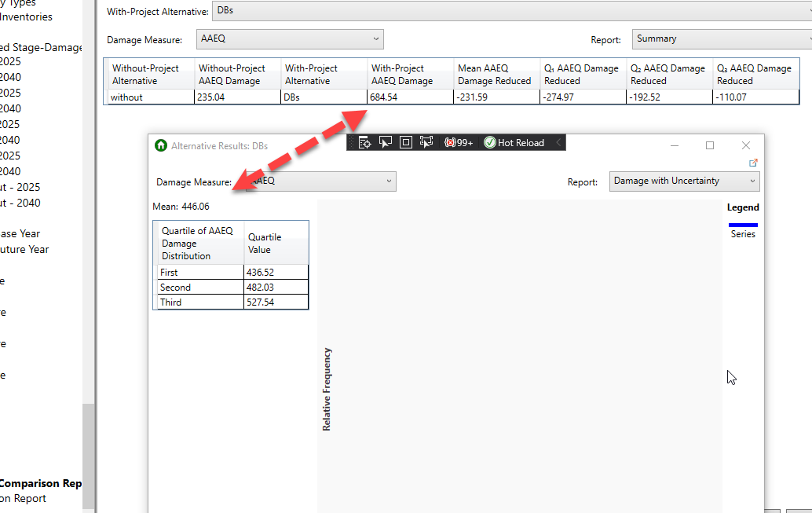Click the Go to Live Visual Tree icon
This screenshot has width=812, height=513.
(x=364, y=142)
